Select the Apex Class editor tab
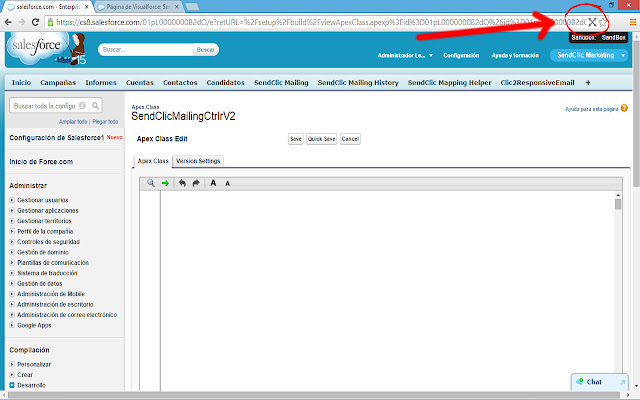 (x=153, y=161)
